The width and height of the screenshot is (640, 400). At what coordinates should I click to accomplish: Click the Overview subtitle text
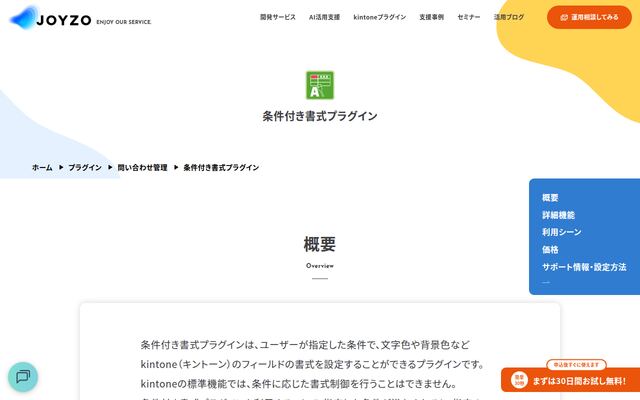click(320, 266)
